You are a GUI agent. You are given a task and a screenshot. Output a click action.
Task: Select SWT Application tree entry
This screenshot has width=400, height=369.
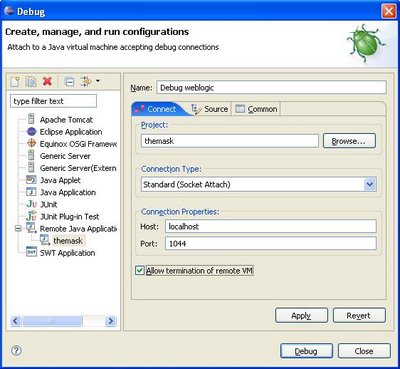[67, 253]
